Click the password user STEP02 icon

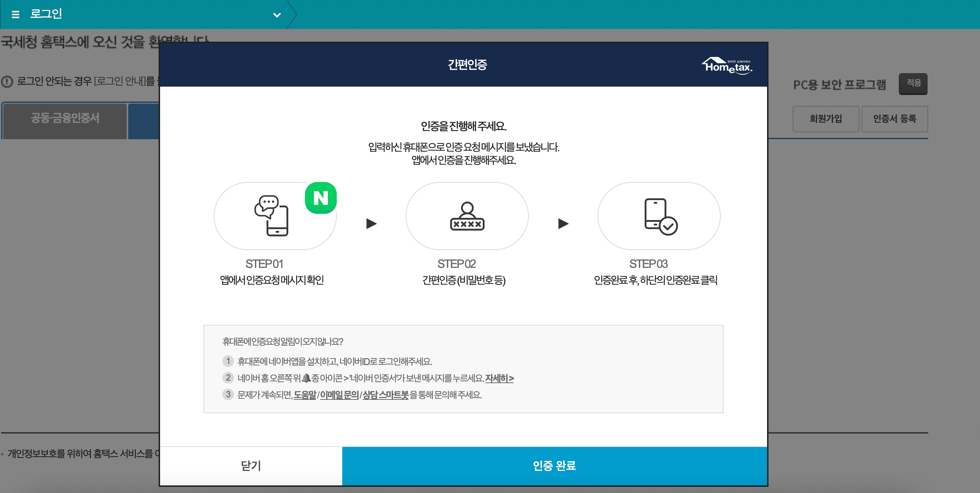tap(467, 216)
